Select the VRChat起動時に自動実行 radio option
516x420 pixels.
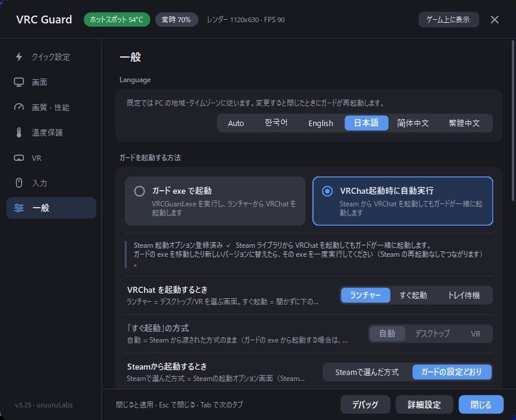[x=403, y=201]
